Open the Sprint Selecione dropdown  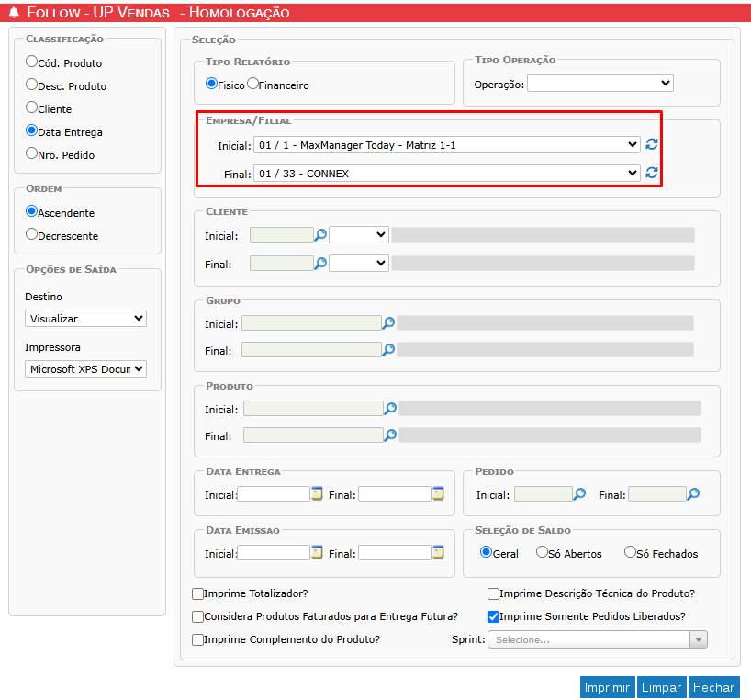pos(597,639)
